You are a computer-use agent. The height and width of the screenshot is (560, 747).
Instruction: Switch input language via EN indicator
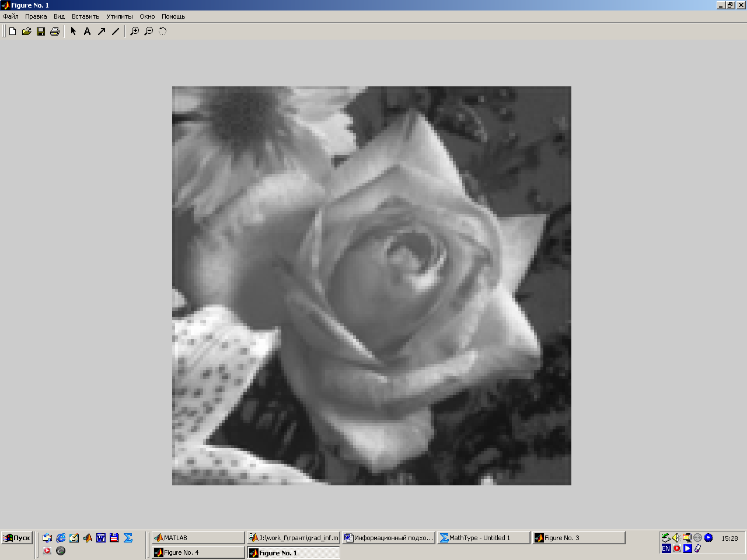click(666, 548)
